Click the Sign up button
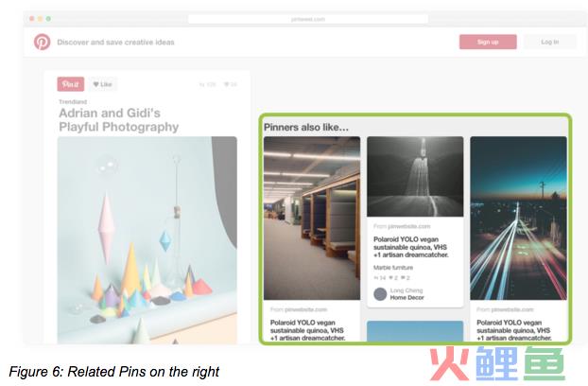This screenshot has height=386, width=588. click(488, 42)
